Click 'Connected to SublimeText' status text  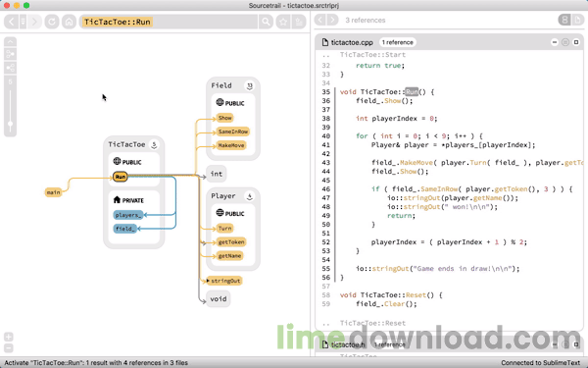(x=540, y=363)
